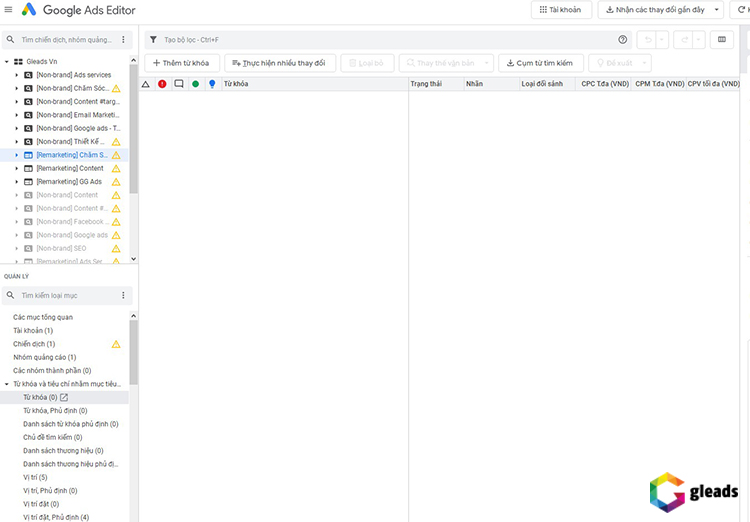Collapse the Gleads Vn account tree
Viewport: 750px width, 522px height.
pos(7,62)
